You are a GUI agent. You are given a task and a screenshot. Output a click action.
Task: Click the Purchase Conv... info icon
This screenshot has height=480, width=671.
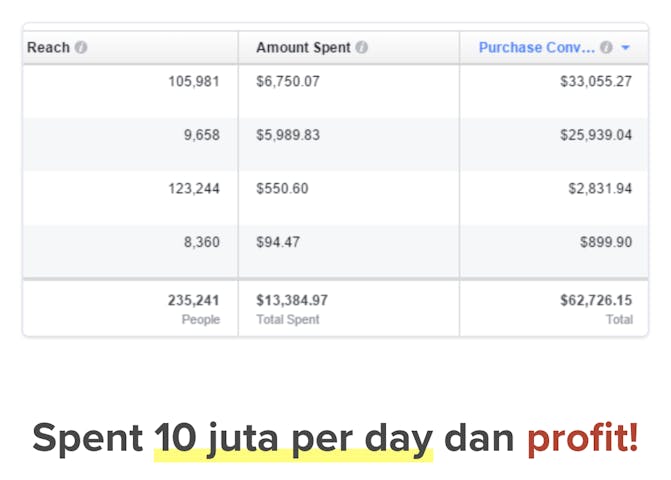coord(606,47)
